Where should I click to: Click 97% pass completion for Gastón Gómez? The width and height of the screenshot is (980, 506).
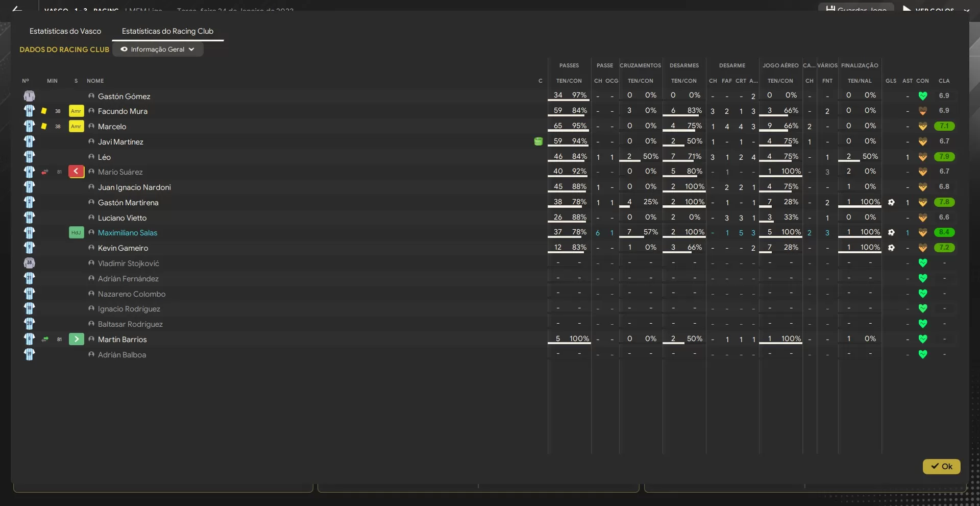(579, 95)
